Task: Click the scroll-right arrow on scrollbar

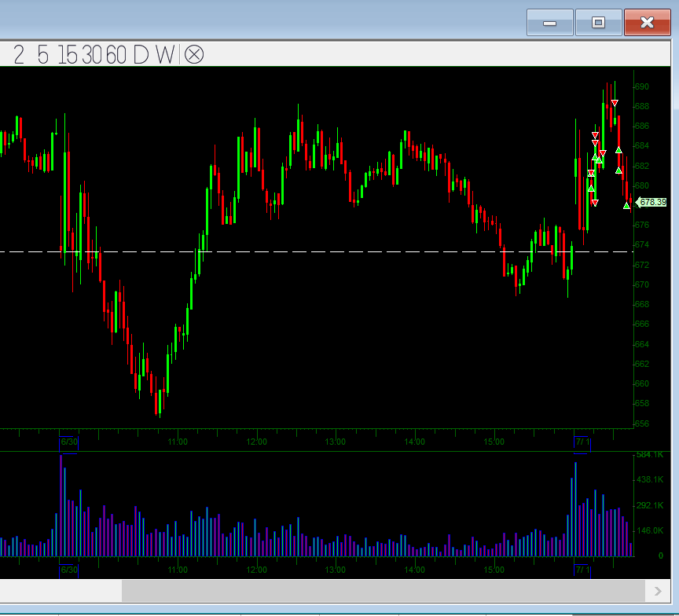Action: tap(658, 591)
